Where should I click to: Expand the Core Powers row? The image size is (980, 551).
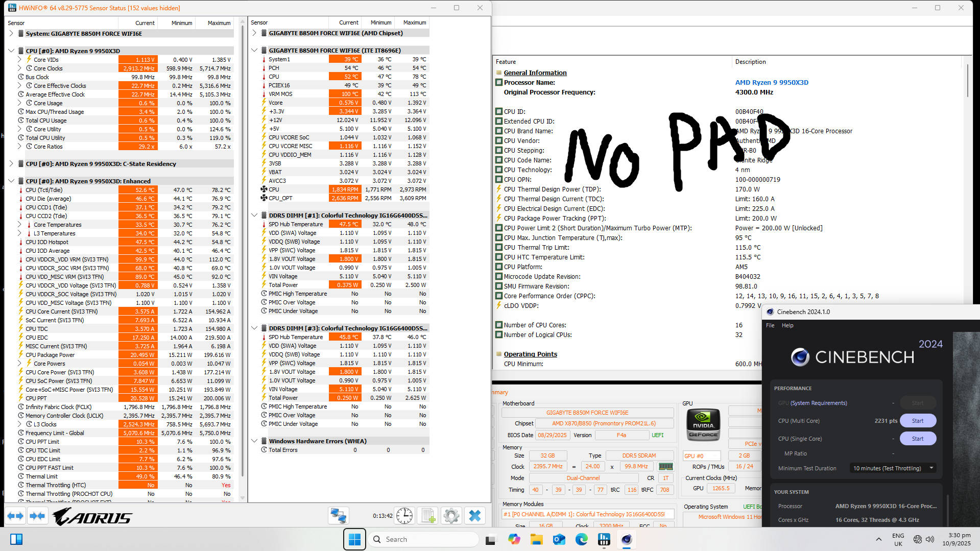tap(19, 363)
